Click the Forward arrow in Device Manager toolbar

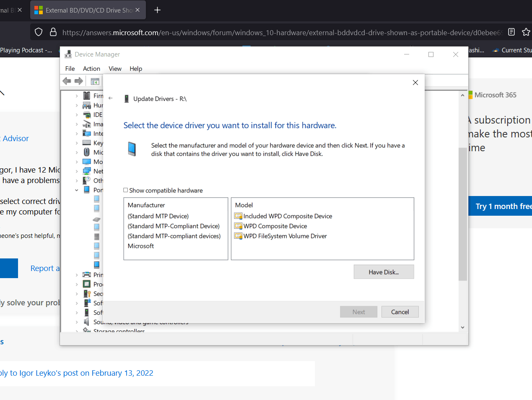pos(79,81)
